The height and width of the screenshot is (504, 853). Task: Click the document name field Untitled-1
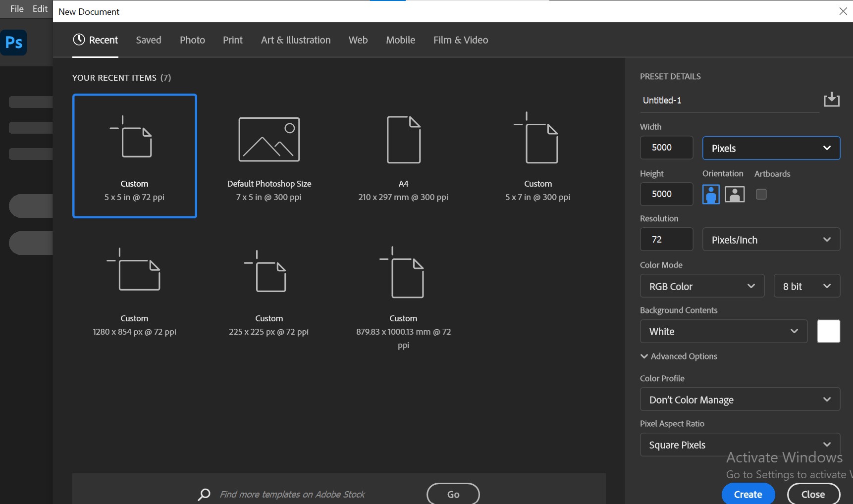point(730,101)
